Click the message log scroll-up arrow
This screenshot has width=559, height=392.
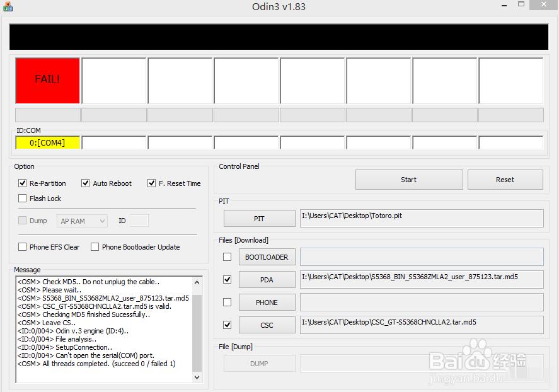pos(197,282)
